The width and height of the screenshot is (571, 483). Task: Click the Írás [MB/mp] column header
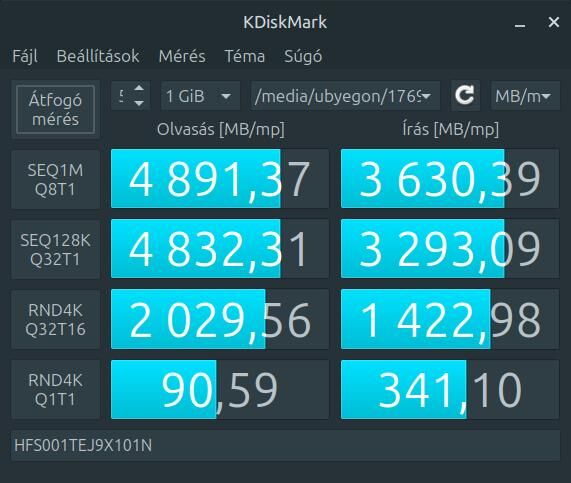click(x=450, y=129)
